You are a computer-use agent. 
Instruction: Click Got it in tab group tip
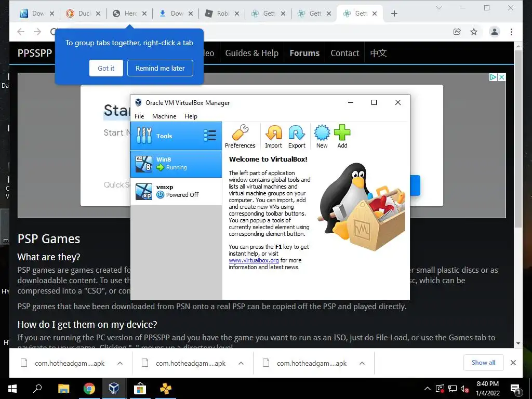pos(106,68)
